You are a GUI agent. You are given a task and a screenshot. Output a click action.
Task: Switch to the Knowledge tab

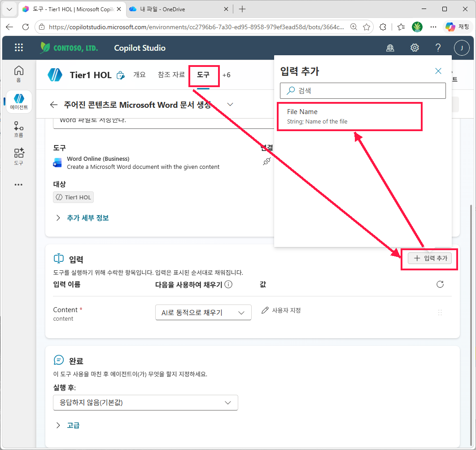(x=171, y=75)
